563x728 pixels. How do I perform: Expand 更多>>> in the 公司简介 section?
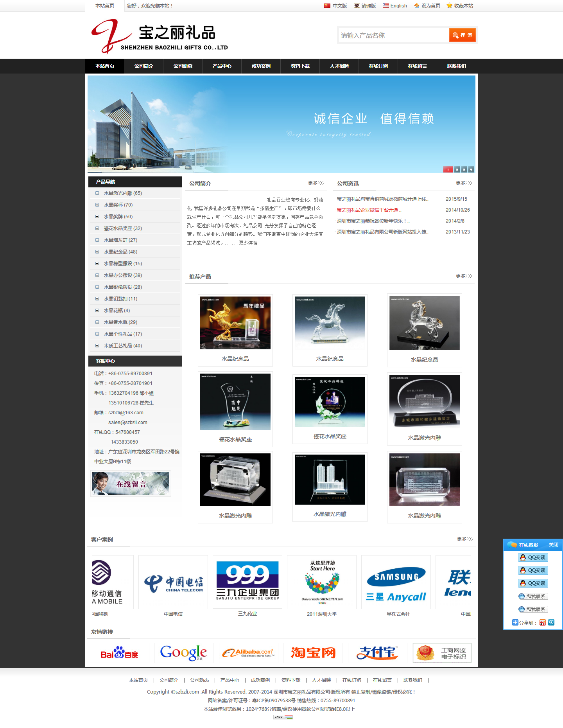316,183
